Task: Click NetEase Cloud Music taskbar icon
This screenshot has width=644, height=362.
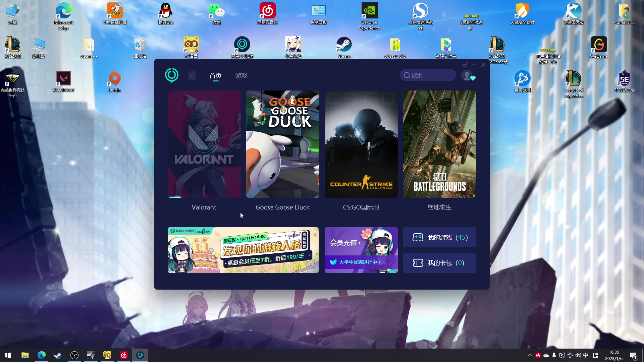Action: click(x=124, y=355)
